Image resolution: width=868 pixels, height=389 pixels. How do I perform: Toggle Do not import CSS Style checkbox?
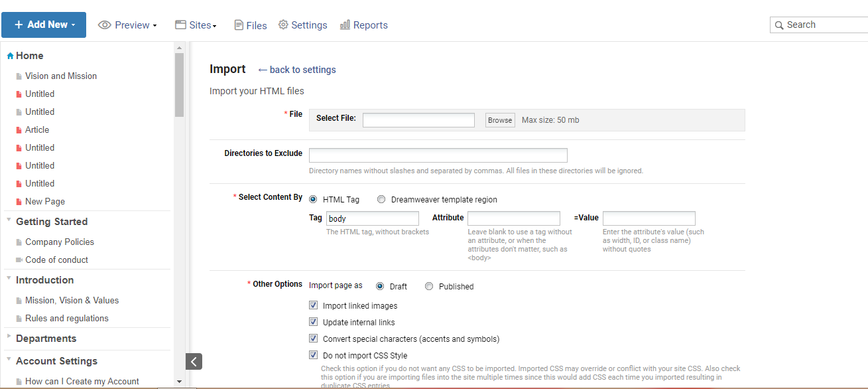(x=314, y=355)
